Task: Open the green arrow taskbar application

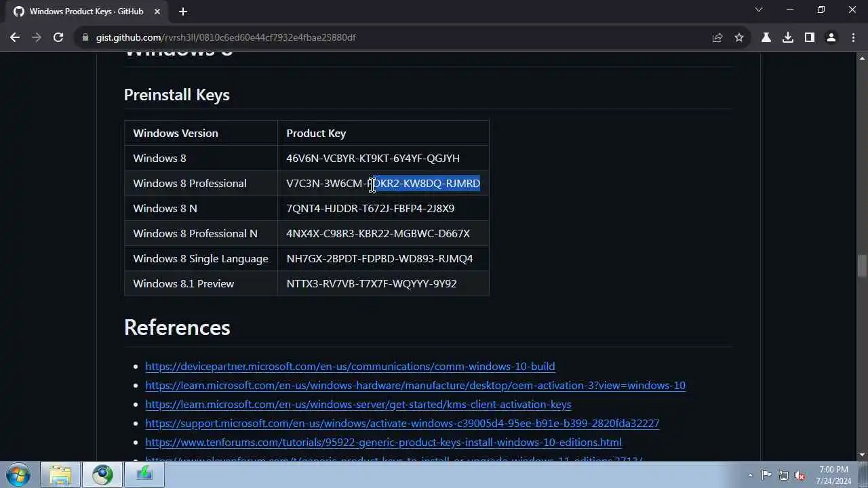Action: coord(144,474)
